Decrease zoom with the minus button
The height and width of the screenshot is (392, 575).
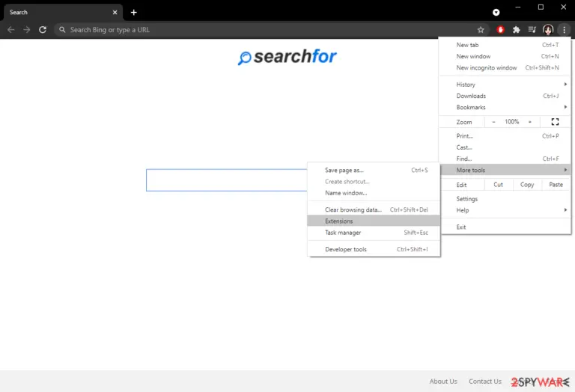tap(493, 122)
